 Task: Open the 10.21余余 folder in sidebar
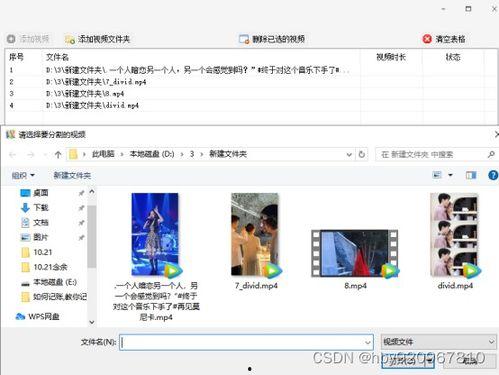(x=44, y=267)
